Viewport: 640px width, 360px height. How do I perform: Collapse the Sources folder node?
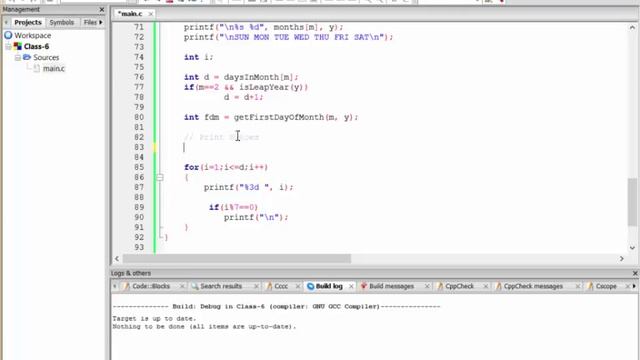pos(18,58)
